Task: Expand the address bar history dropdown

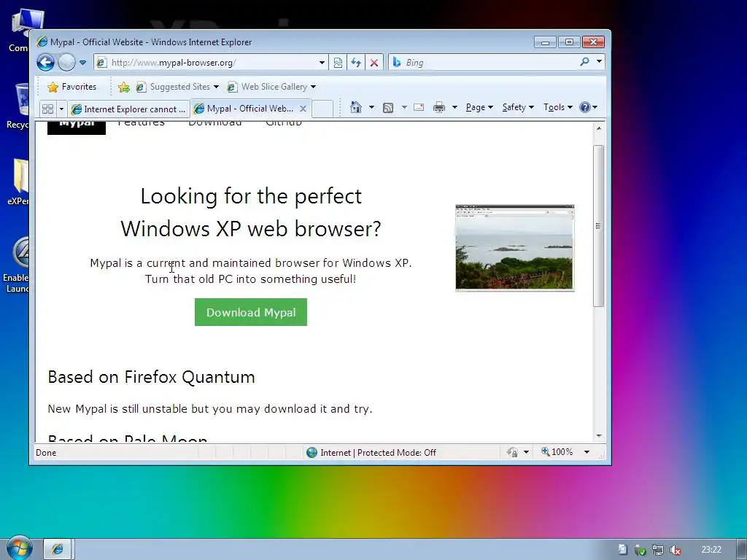Action: tap(322, 63)
